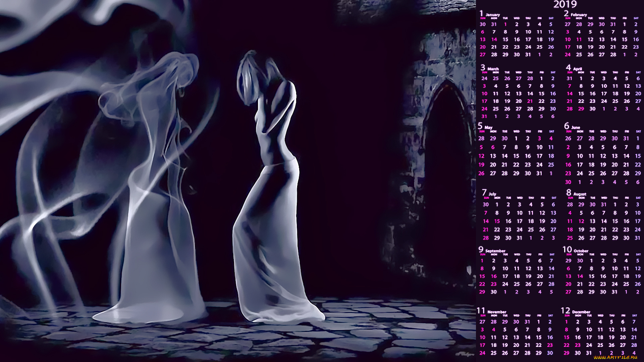
Task: Click July 4 in the calendar
Action: [x=531, y=204]
